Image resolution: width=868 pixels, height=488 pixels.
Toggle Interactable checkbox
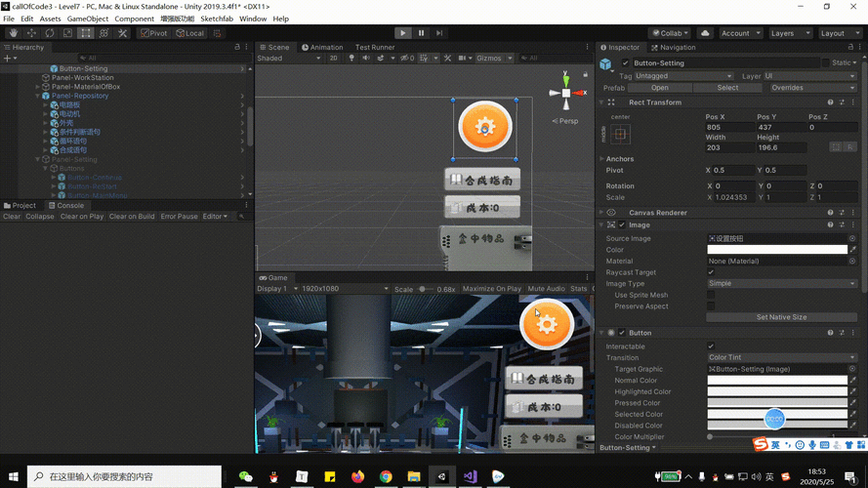pyautogui.click(x=711, y=346)
